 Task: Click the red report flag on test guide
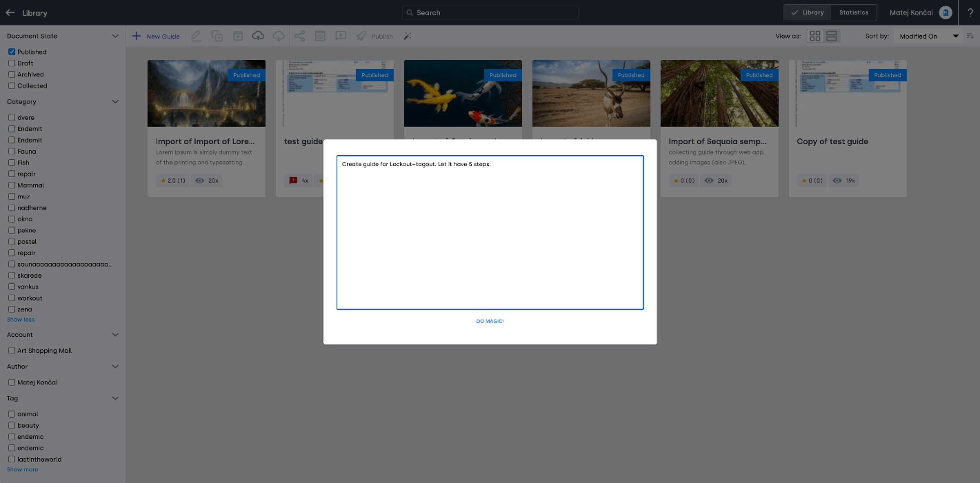(x=293, y=181)
